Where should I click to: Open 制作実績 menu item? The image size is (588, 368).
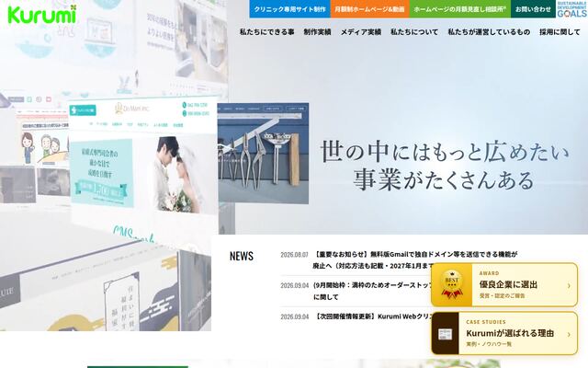coord(317,32)
